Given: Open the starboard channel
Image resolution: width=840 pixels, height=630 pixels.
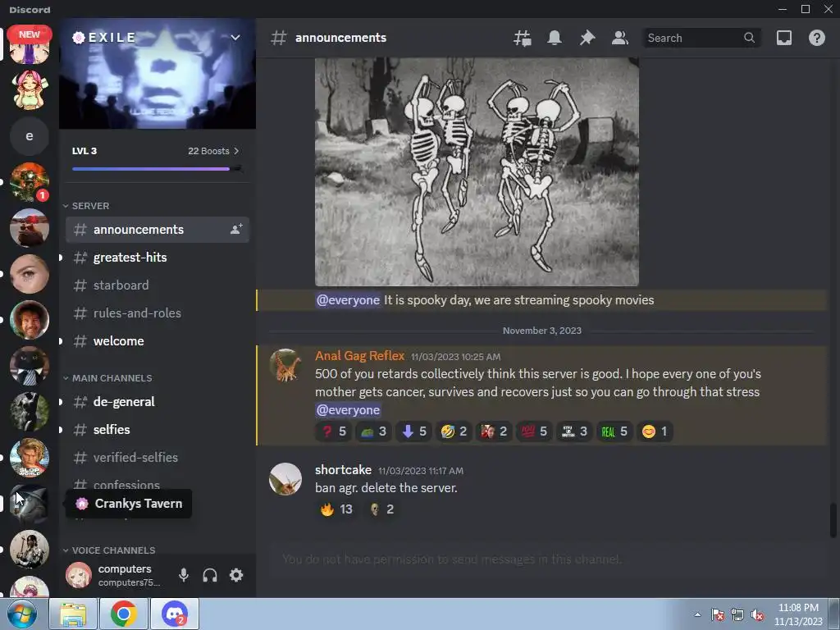Looking at the screenshot, I should (x=157, y=285).
